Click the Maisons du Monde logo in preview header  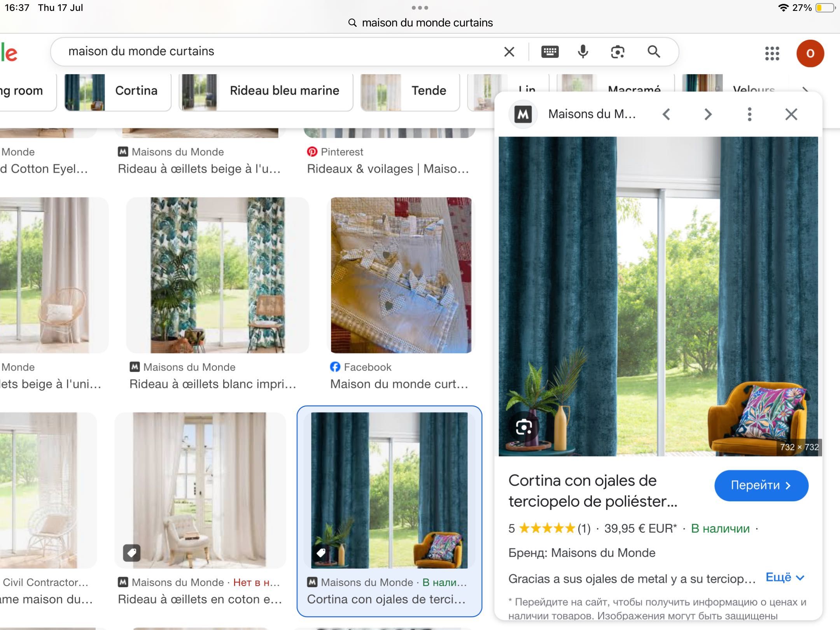tap(523, 114)
